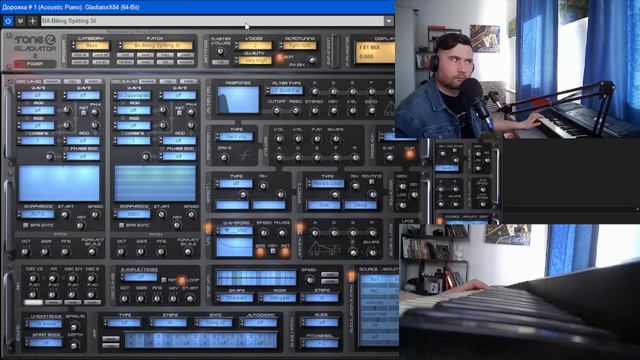This screenshot has height=360, width=640.
Task: Click the Step LFO pattern display
Action: click(256, 278)
